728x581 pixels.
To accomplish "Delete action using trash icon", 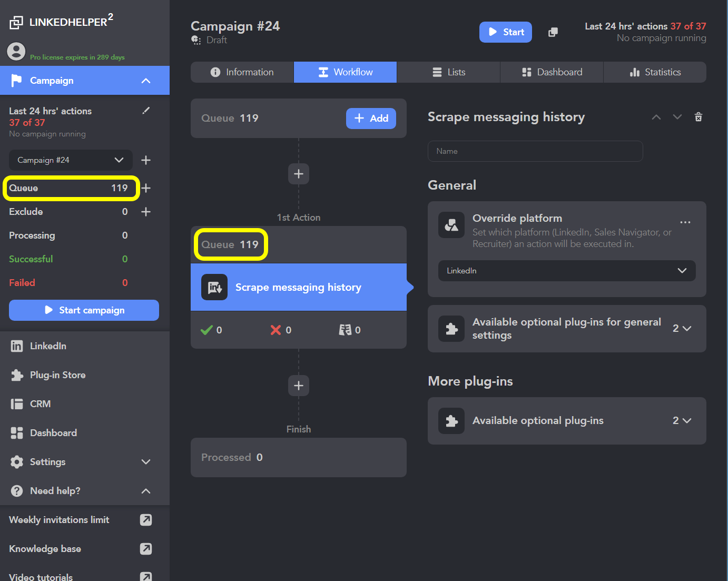I will point(699,117).
